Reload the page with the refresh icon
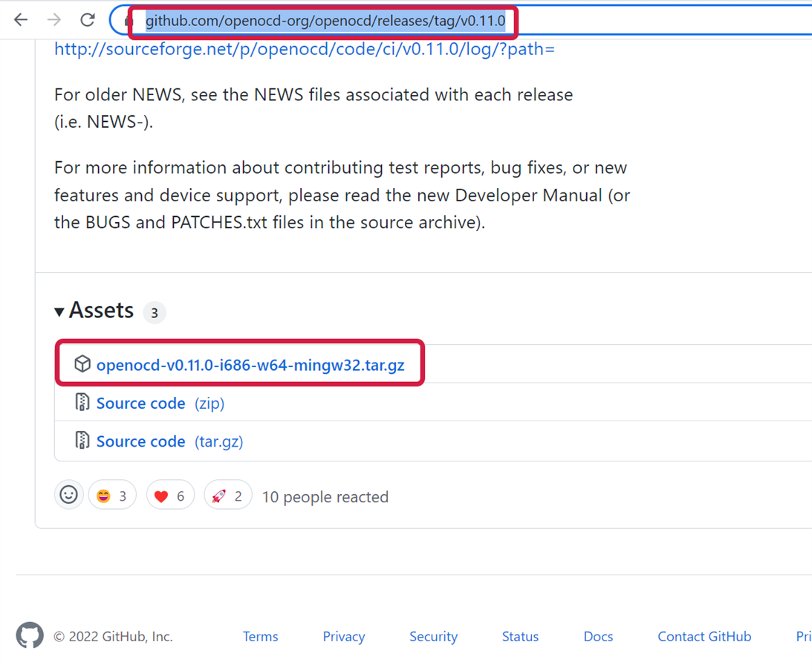This screenshot has height=671, width=812. click(x=88, y=20)
